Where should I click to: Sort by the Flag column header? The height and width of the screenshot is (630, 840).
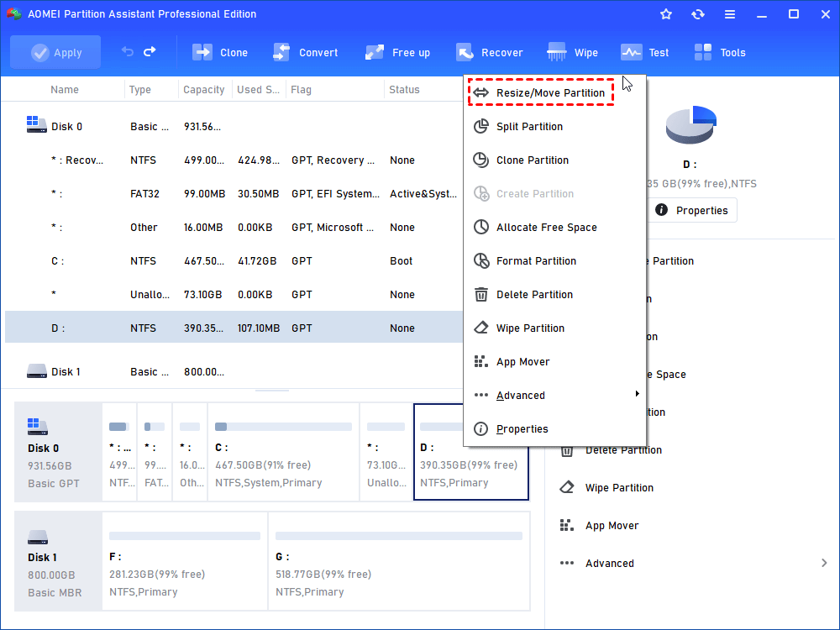pos(301,90)
